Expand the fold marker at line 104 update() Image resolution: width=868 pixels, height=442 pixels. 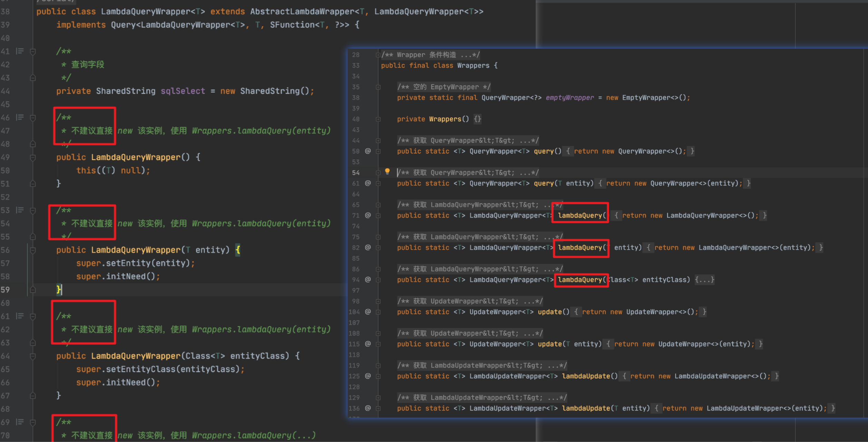tap(378, 312)
